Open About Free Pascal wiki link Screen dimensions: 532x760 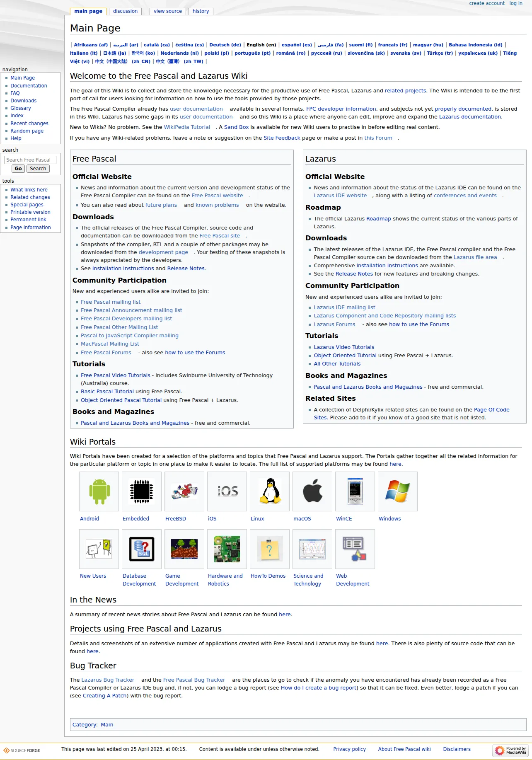[x=404, y=749]
